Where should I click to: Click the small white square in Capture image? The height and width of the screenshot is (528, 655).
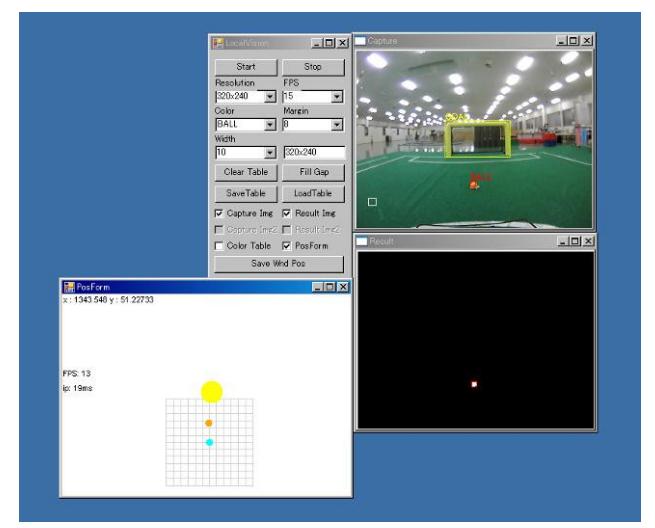pyautogui.click(x=372, y=202)
